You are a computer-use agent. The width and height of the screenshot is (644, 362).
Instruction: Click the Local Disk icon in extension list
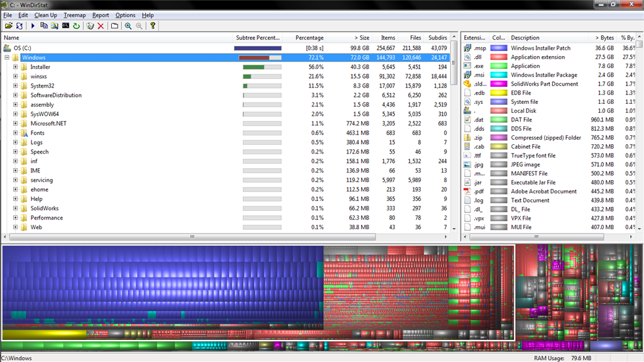[467, 111]
